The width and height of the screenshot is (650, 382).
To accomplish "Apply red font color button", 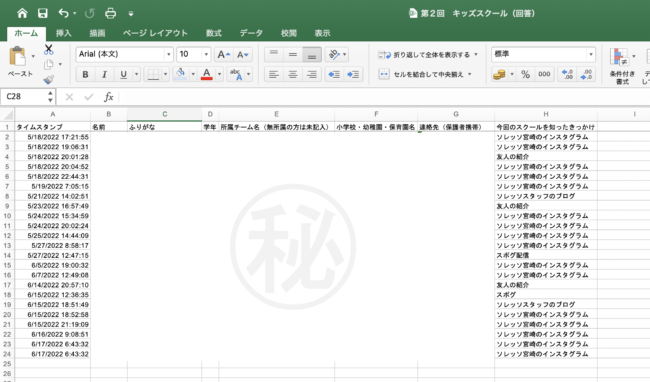I will [x=206, y=74].
